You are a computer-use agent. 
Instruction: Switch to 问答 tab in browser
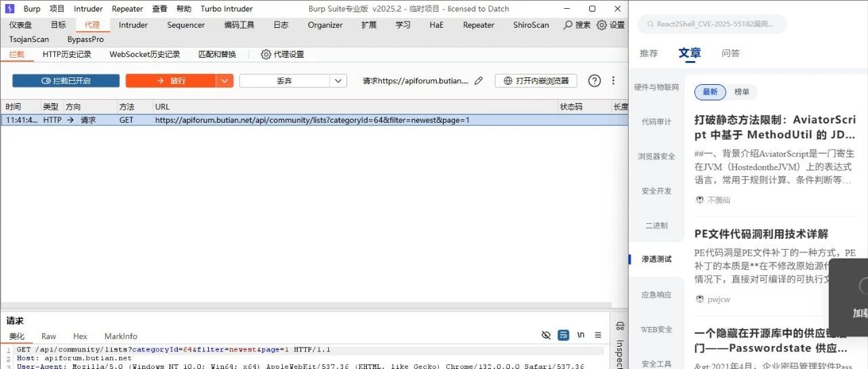(730, 54)
